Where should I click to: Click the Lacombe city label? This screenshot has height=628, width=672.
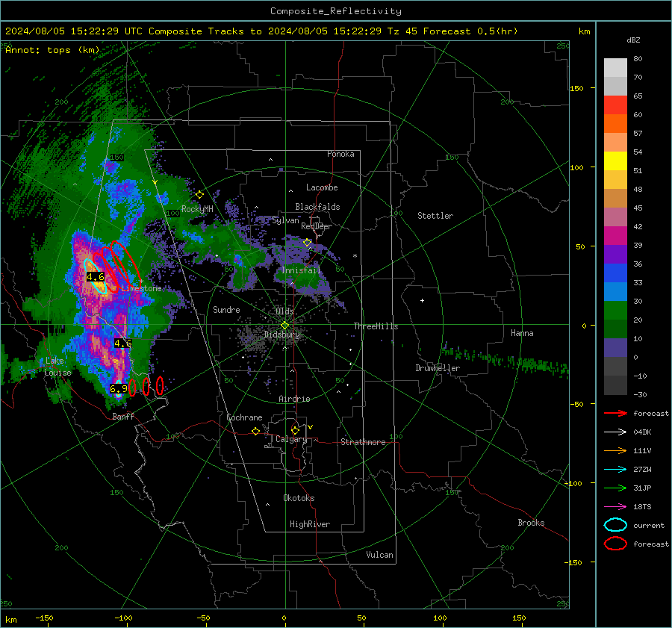click(322, 187)
